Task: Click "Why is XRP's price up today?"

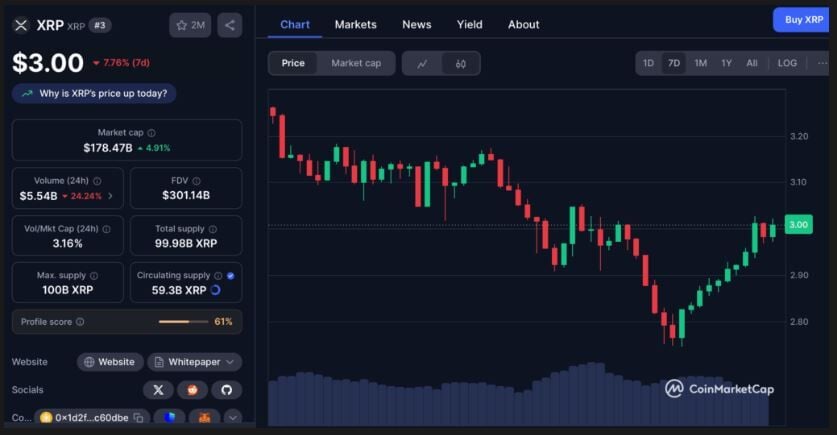Action: click(95, 93)
